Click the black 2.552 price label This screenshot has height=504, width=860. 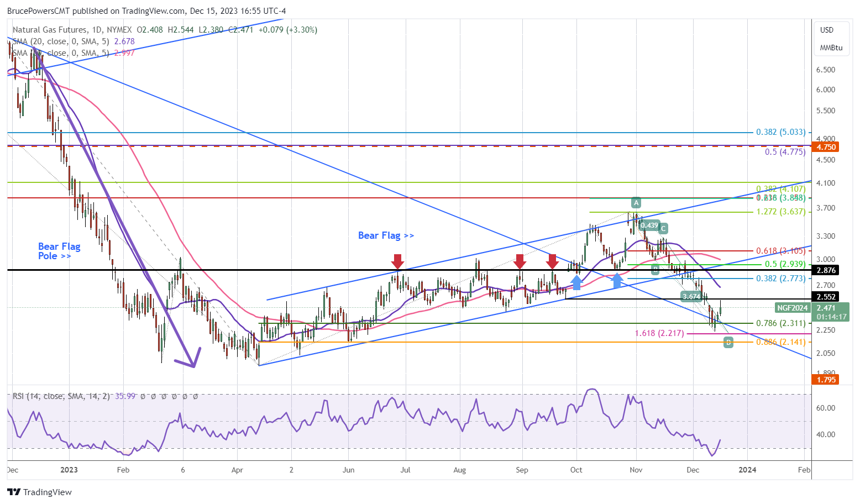coord(826,297)
